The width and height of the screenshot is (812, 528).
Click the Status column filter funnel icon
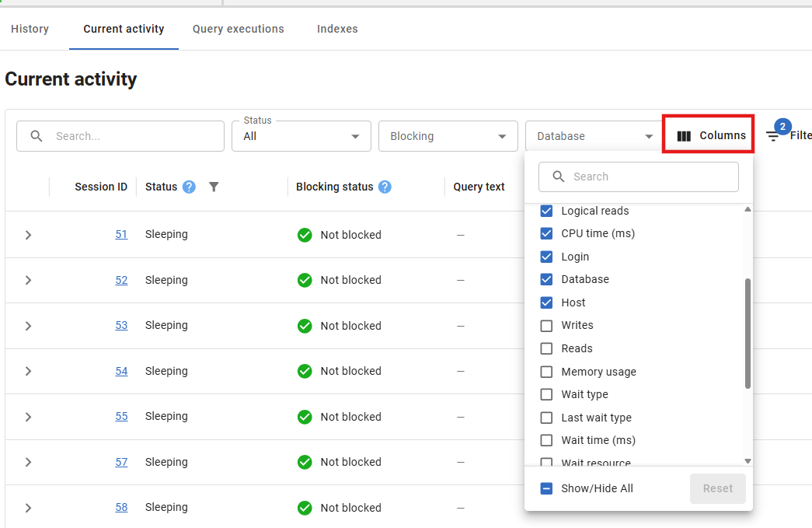coord(214,187)
